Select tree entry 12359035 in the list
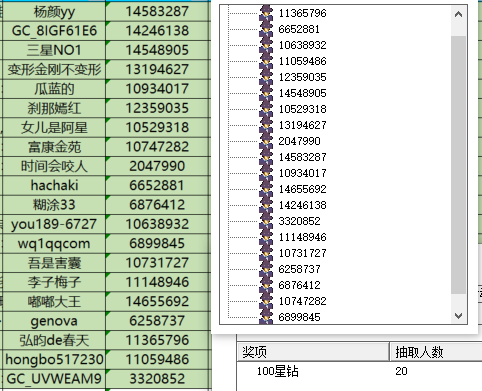The width and height of the screenshot is (482, 391). 302,77
